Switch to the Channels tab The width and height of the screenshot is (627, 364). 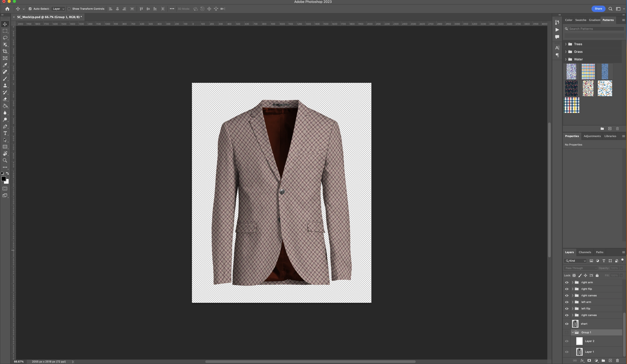click(x=585, y=252)
